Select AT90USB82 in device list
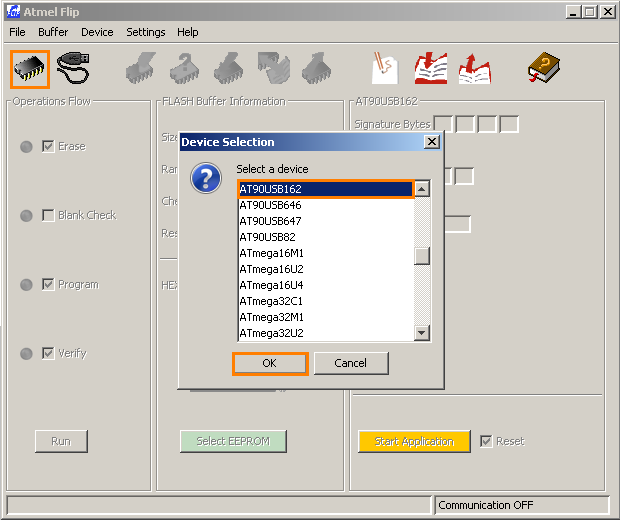 tap(326, 237)
